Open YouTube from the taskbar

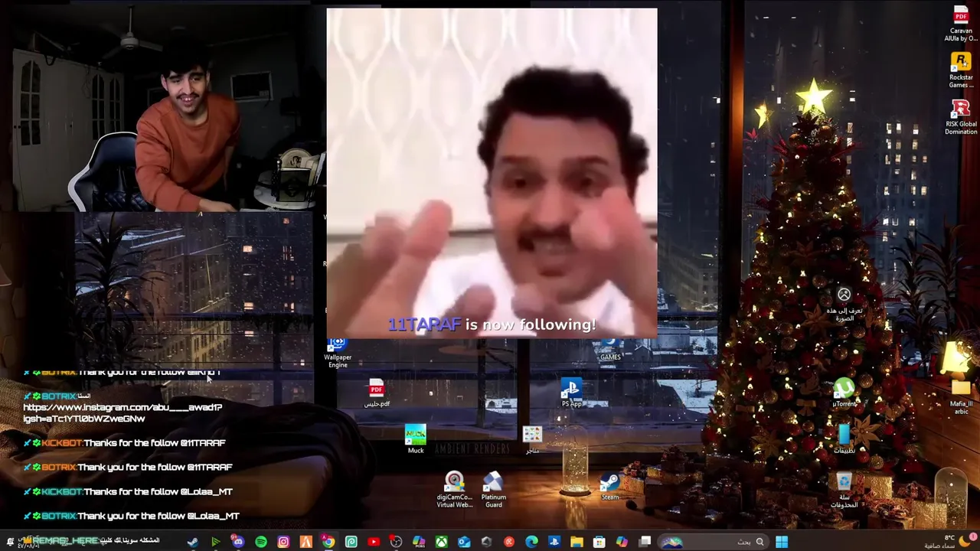(x=374, y=542)
